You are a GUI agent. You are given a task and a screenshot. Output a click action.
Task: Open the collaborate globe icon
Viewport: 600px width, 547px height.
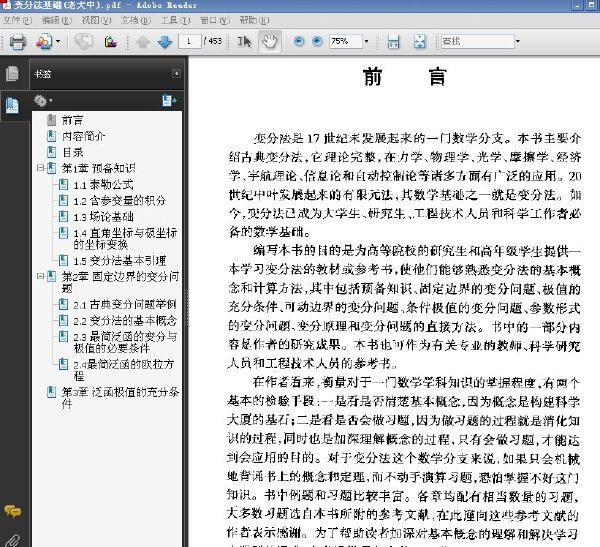point(83,41)
